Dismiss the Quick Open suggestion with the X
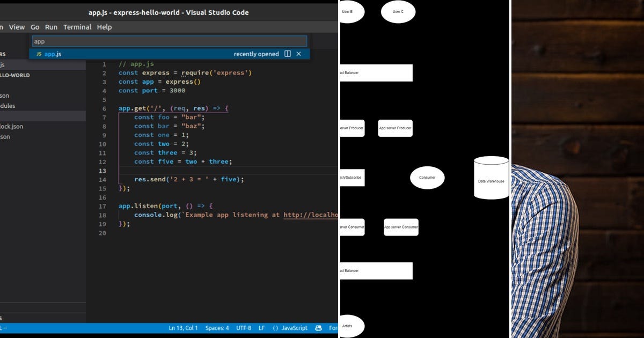This screenshot has height=338, width=644. (x=299, y=54)
